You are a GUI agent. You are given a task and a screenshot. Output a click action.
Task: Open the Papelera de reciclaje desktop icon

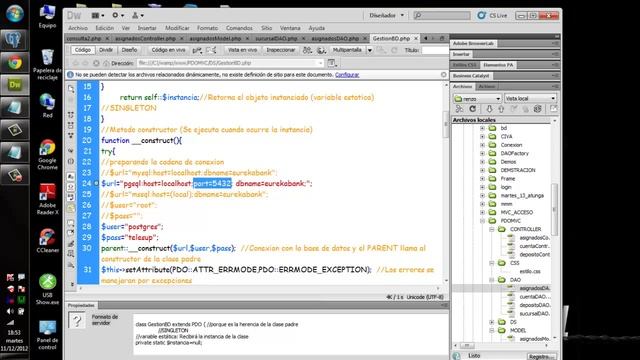pyautogui.click(x=47, y=65)
